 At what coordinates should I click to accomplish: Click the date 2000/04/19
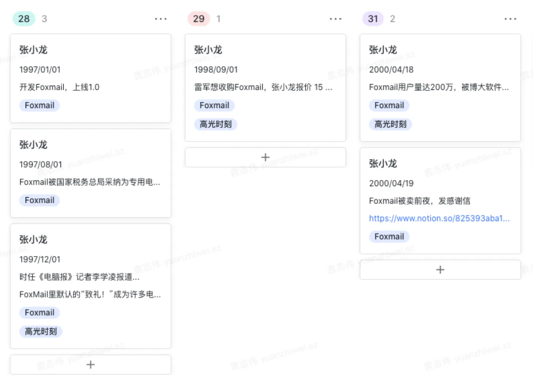[391, 183]
